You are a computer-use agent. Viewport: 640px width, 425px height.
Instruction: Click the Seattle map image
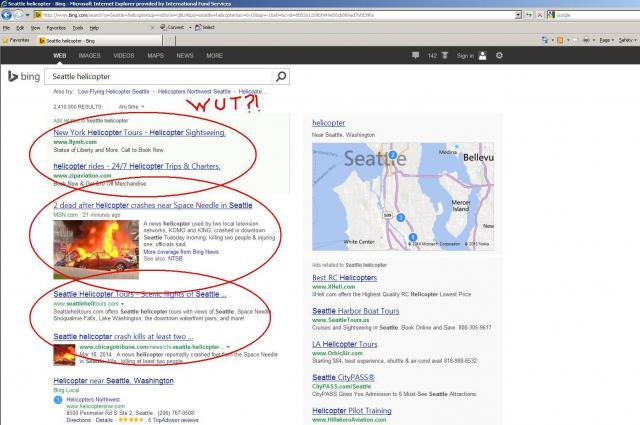(403, 196)
